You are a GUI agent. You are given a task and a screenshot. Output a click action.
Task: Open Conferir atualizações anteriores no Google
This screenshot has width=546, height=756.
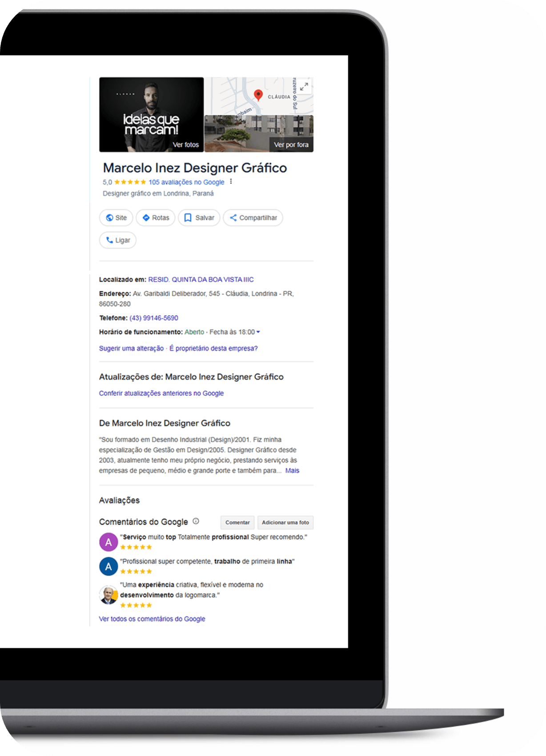(161, 393)
